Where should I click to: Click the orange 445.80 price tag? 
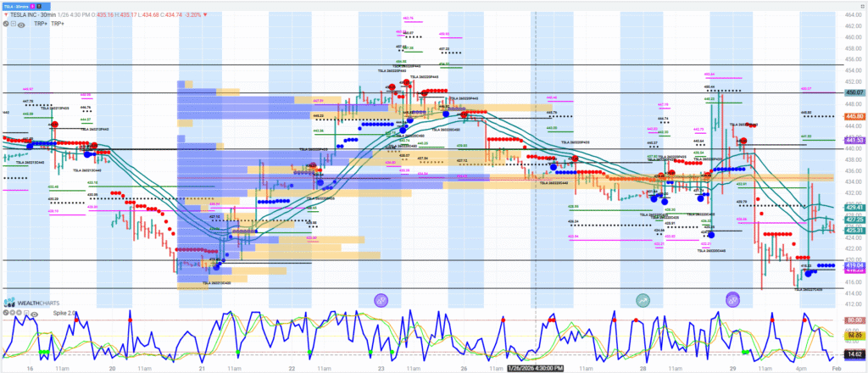pyautogui.click(x=852, y=116)
